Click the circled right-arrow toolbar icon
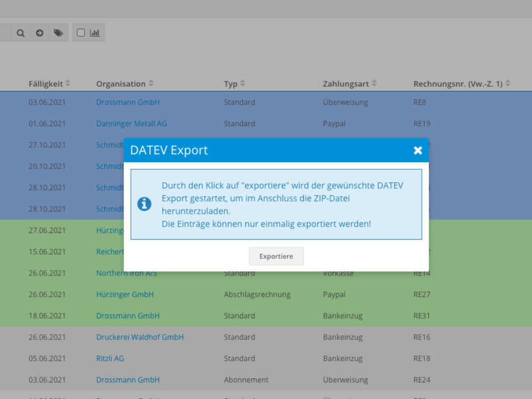532x399 pixels. [x=39, y=33]
